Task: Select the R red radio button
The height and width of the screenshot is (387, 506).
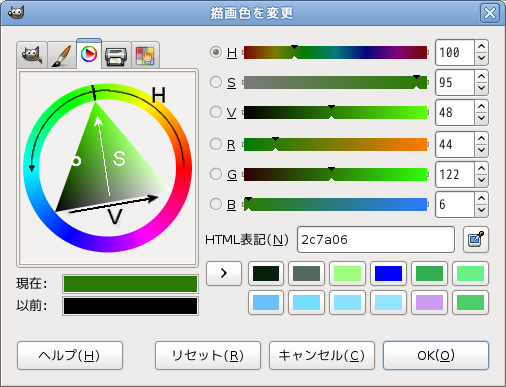Action: (x=216, y=144)
